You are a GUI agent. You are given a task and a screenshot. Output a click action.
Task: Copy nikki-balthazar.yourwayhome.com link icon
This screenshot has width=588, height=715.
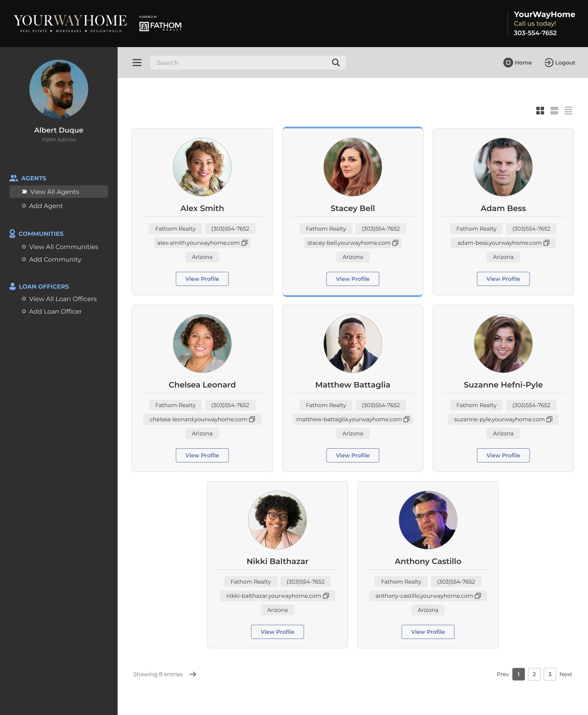point(326,596)
